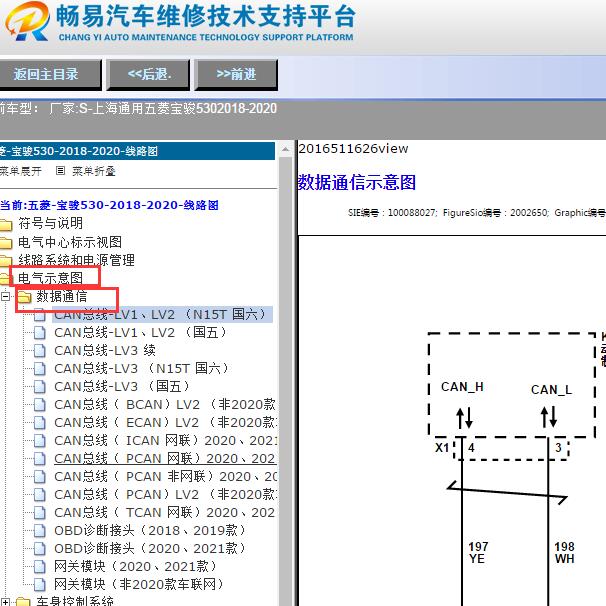Viewport: 606px width, 606px height.
Task: Click page icon of 网关模块 (非2020款车联网)
Action: 39,585
